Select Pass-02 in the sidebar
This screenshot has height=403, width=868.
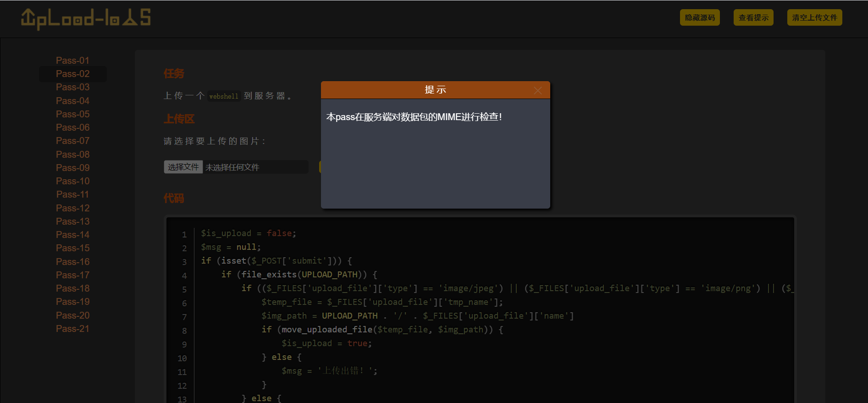click(72, 74)
